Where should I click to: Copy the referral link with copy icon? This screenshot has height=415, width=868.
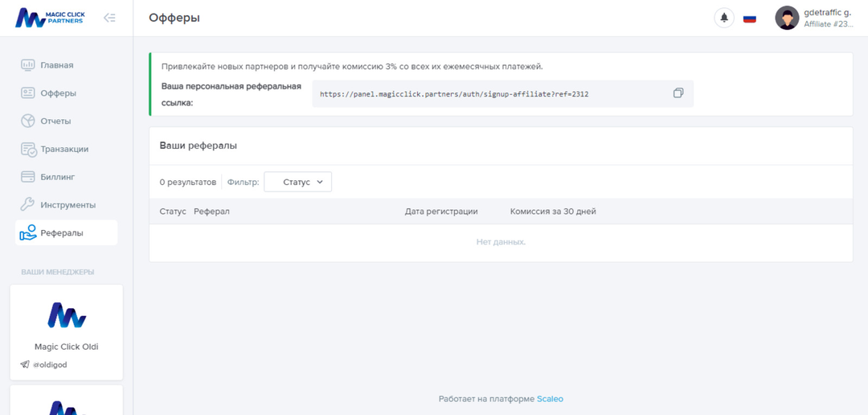click(678, 93)
